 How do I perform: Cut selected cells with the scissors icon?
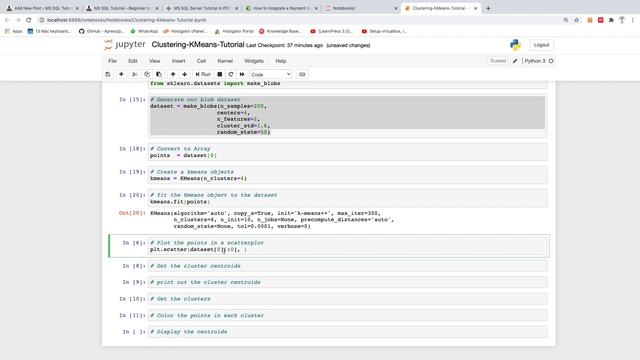[134, 74]
